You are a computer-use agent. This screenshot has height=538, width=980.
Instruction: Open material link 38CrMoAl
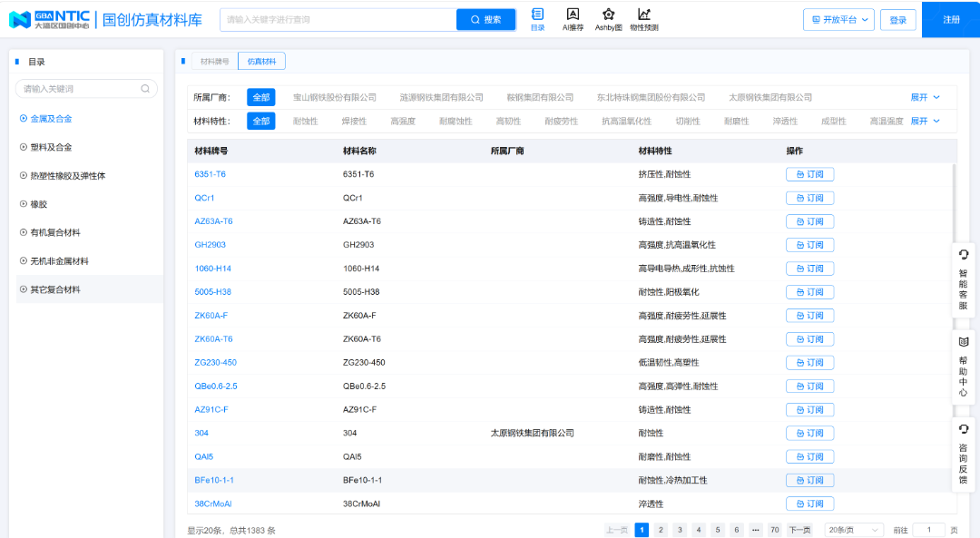tap(213, 504)
